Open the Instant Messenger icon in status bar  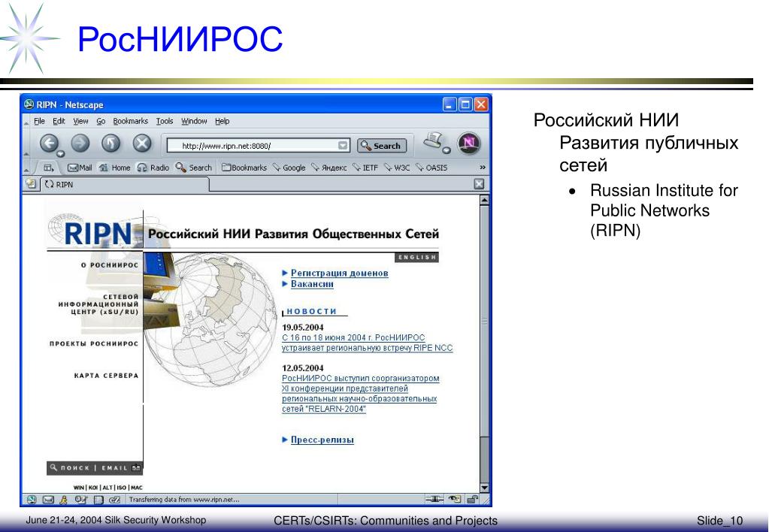click(x=63, y=500)
